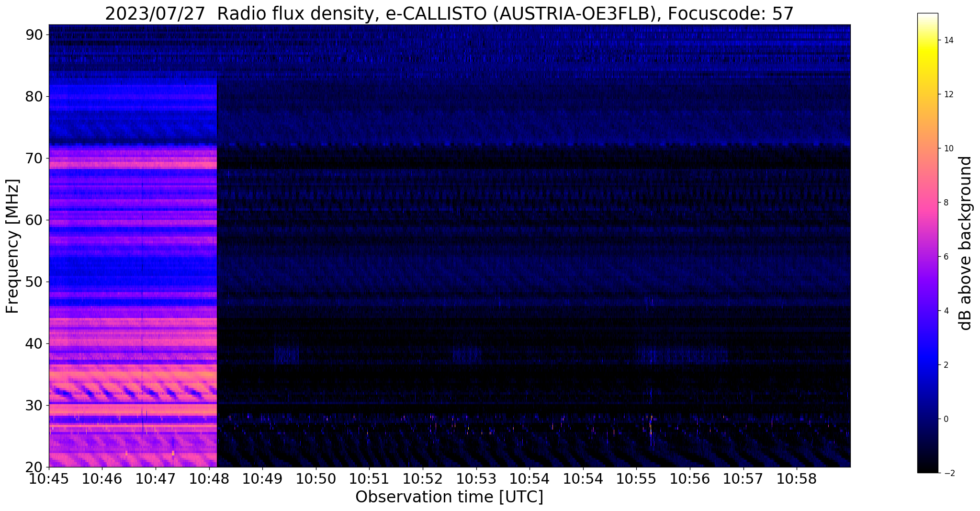Click the colorbar tick value 10

(948, 149)
